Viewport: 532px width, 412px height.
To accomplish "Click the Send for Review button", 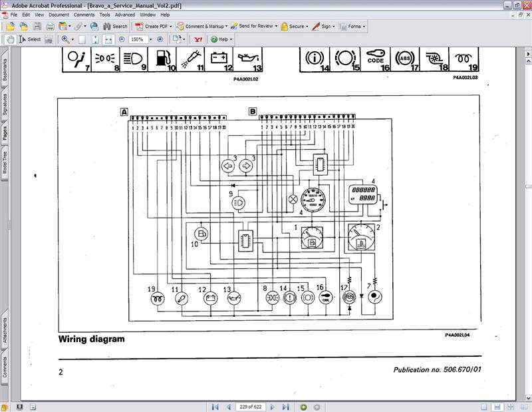I will point(253,27).
